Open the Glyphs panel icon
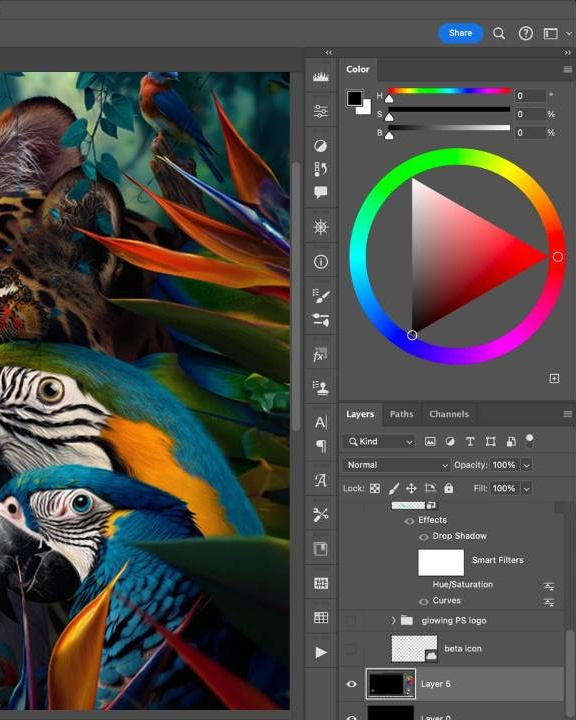This screenshot has height=720, width=576. (321, 480)
